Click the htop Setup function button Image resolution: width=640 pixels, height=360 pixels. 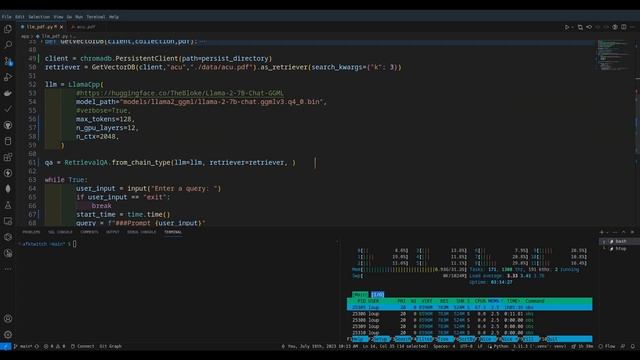381,339
